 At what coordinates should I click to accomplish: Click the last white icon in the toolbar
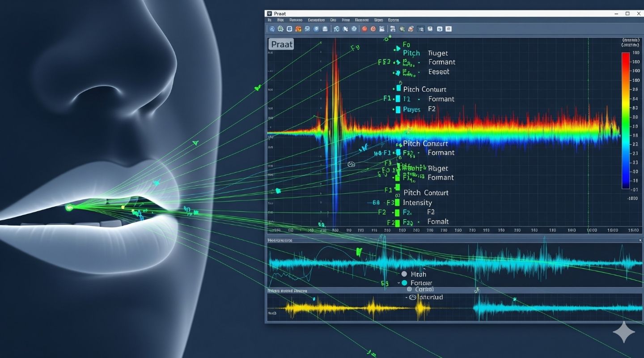(x=449, y=29)
